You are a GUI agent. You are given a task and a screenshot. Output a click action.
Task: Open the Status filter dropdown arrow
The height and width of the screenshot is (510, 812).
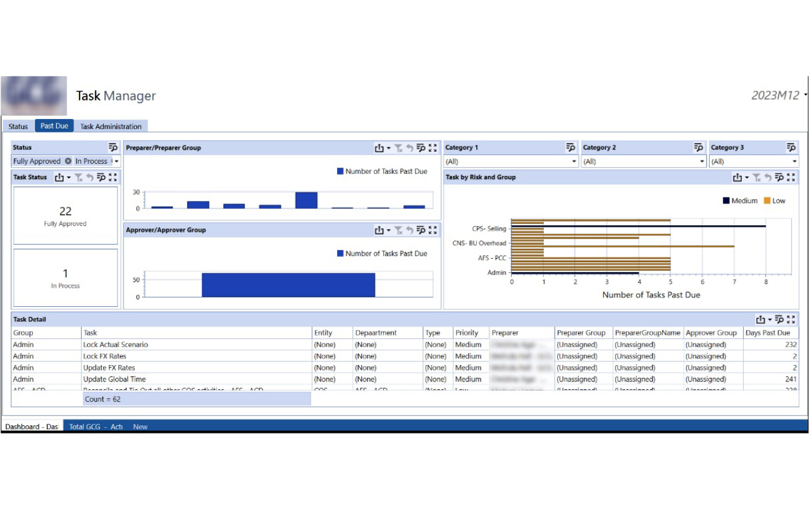click(117, 161)
